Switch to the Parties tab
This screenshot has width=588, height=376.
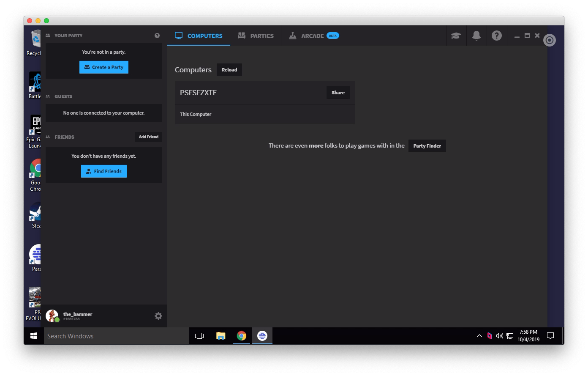(256, 36)
